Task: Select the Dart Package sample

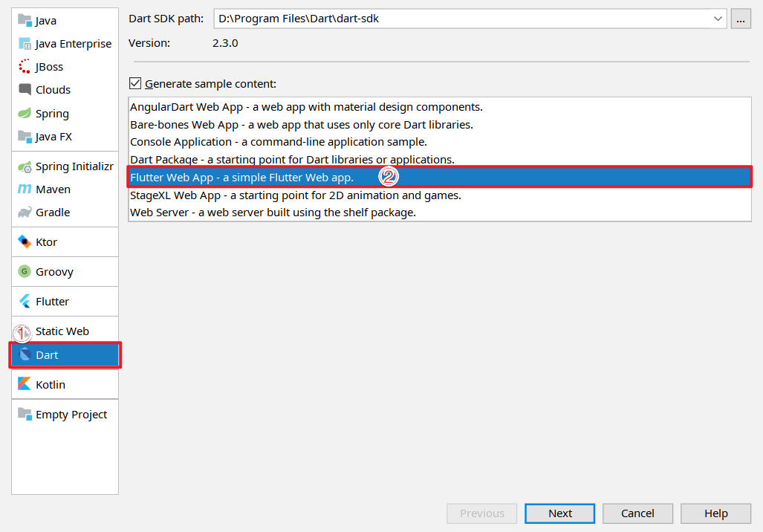Action: [440, 159]
